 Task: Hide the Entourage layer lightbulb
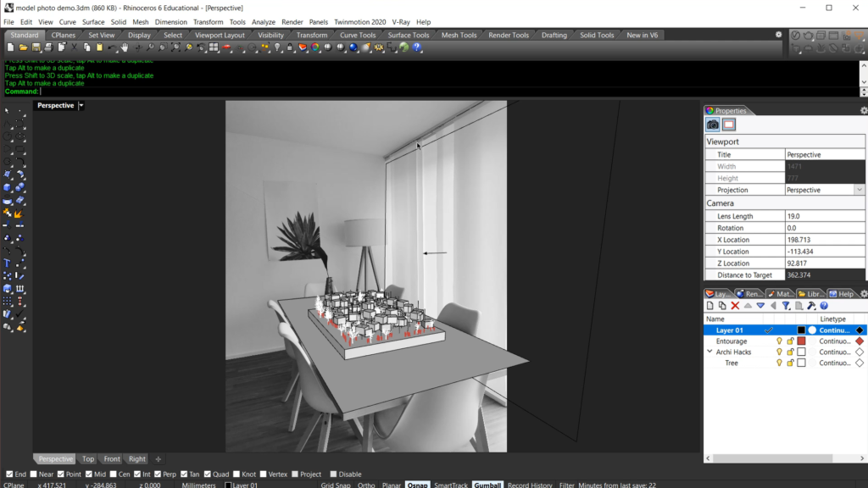pos(780,341)
